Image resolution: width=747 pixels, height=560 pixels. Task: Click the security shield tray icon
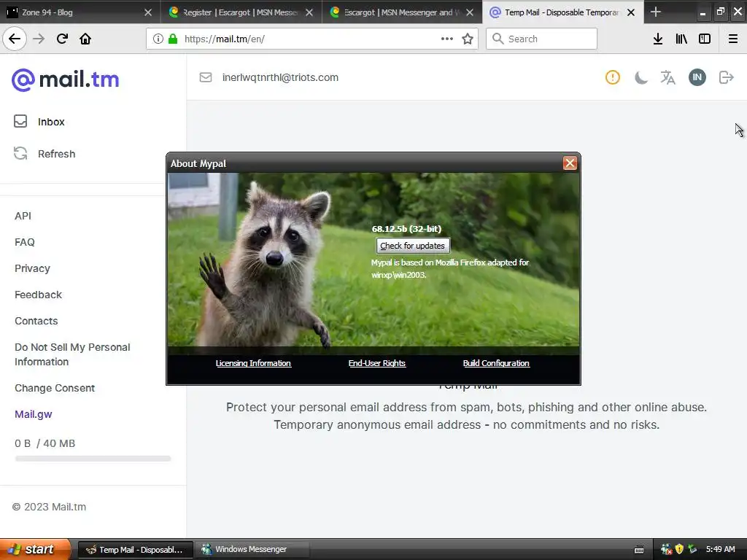679,549
